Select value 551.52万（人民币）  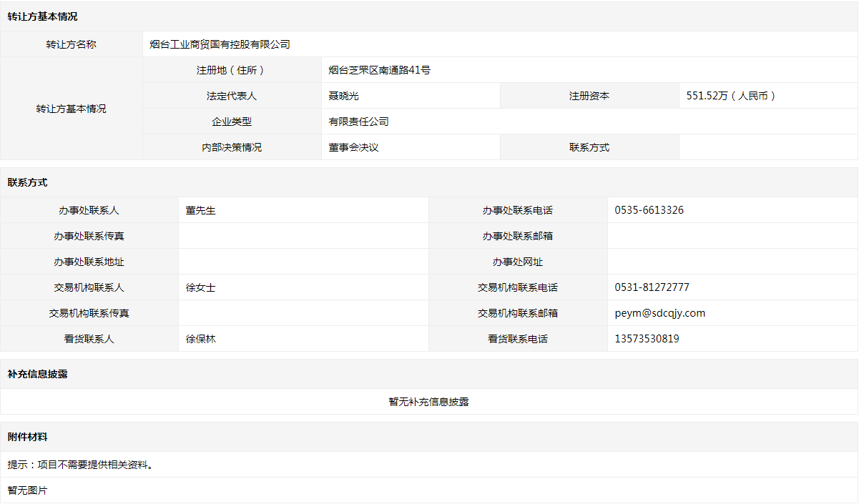pyautogui.click(x=732, y=96)
